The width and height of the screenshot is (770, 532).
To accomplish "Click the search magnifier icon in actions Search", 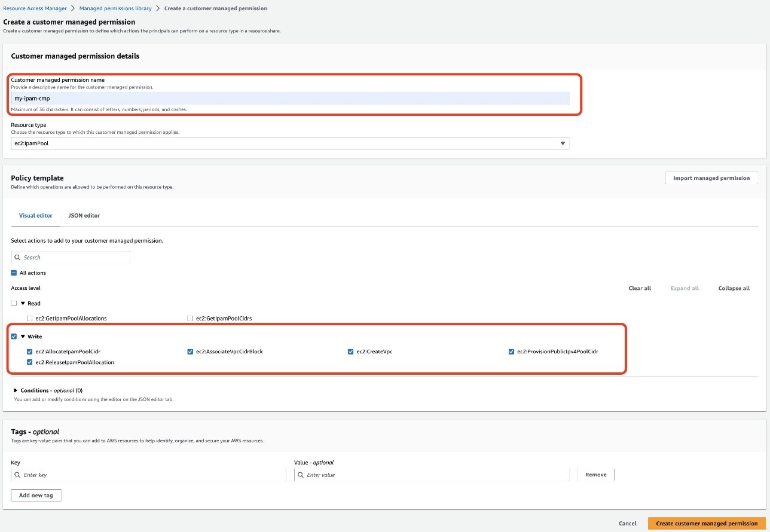I will pos(17,258).
